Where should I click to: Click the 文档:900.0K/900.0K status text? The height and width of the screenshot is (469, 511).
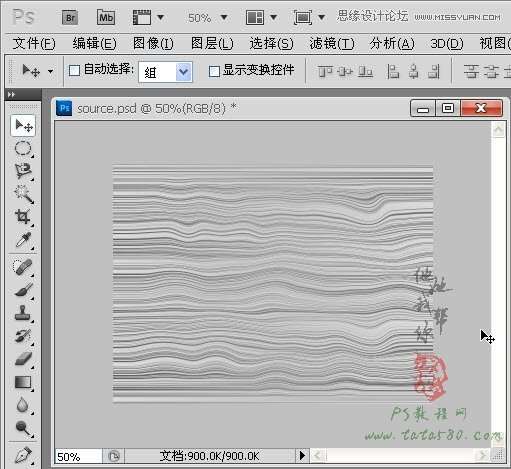(x=209, y=456)
